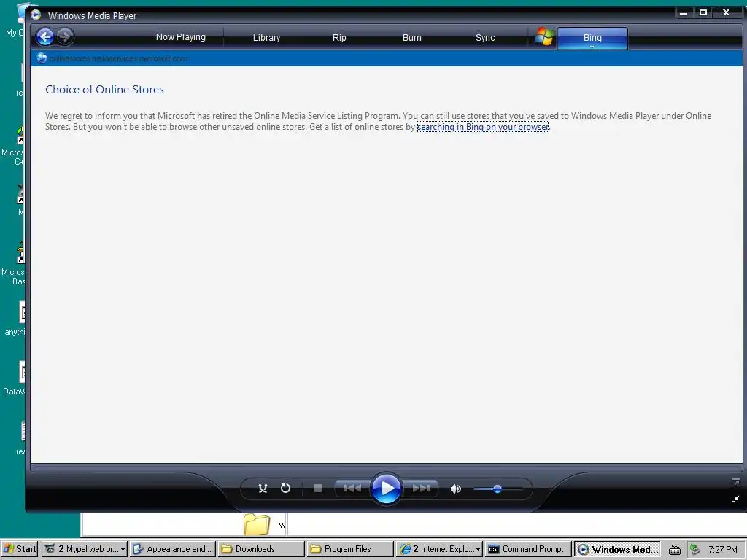This screenshot has width=747, height=560.
Task: Expand Internet Explorer taskbar group
Action: [439, 549]
